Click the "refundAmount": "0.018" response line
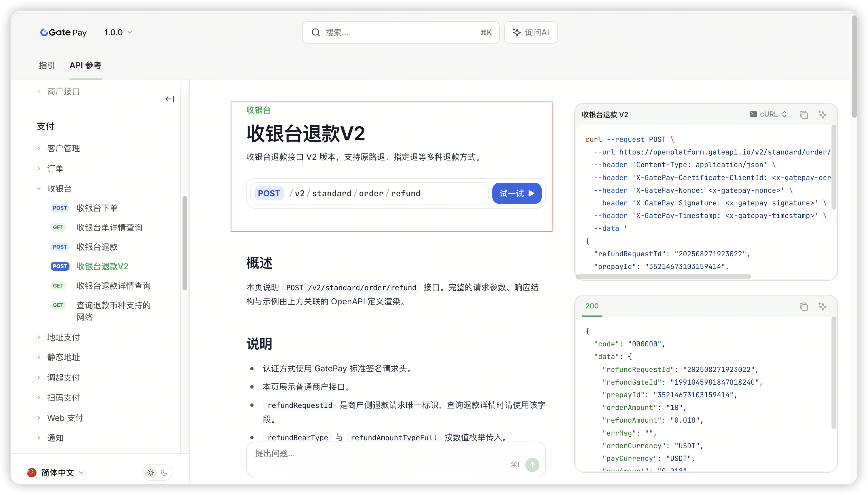 tap(652, 420)
